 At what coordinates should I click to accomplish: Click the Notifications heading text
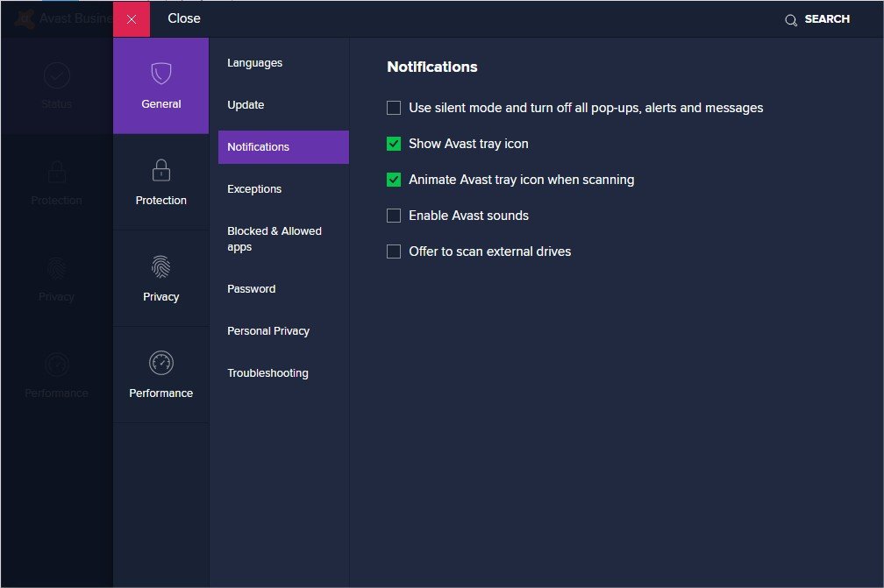pyautogui.click(x=431, y=67)
